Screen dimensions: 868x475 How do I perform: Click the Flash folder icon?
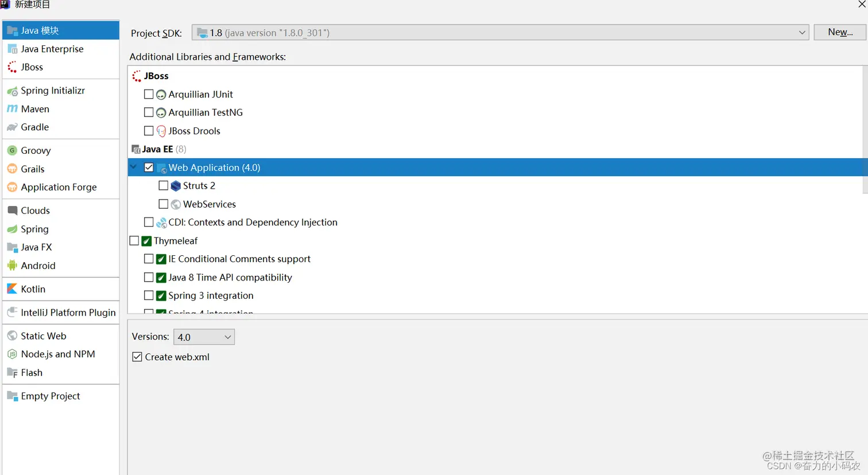pyautogui.click(x=12, y=372)
